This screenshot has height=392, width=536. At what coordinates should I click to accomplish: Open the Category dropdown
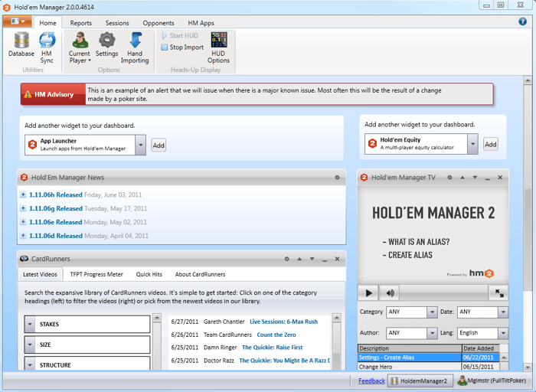(432, 312)
